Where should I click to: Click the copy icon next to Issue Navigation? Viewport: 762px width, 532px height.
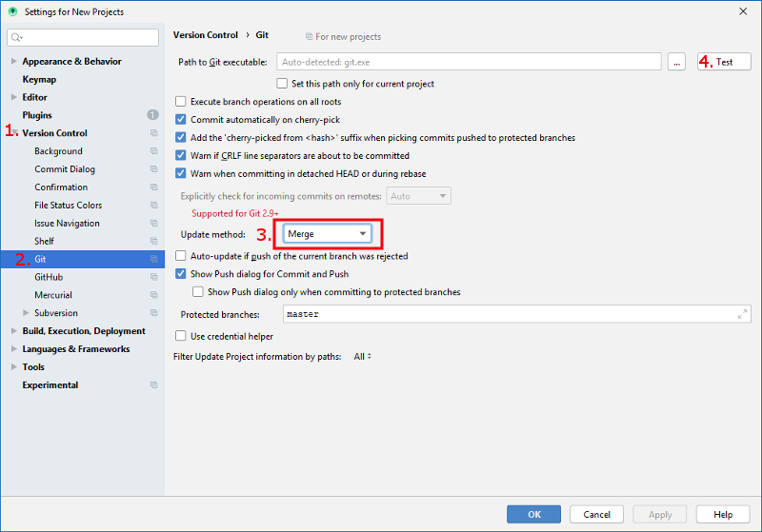point(153,223)
